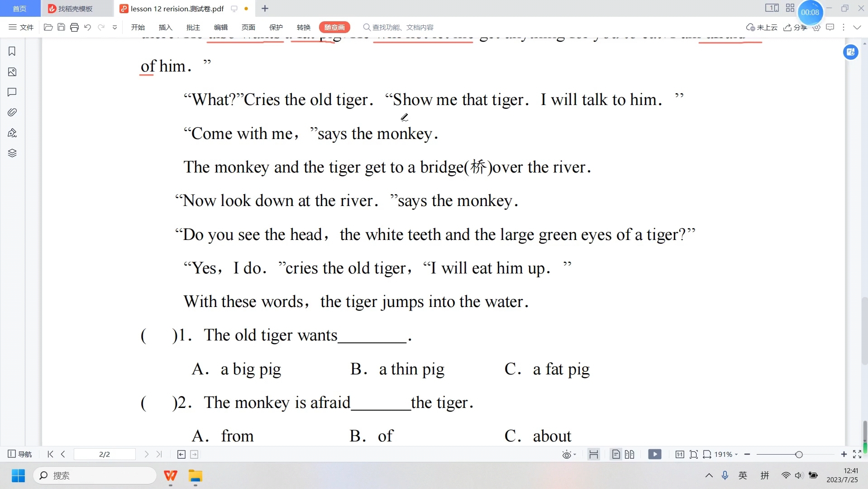Switch to the 保护 ribbon tab
This screenshot has height=489, width=868.
click(x=276, y=27)
